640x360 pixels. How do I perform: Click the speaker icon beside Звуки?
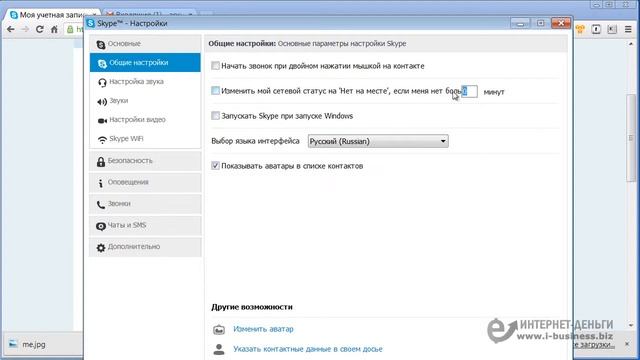coord(102,102)
